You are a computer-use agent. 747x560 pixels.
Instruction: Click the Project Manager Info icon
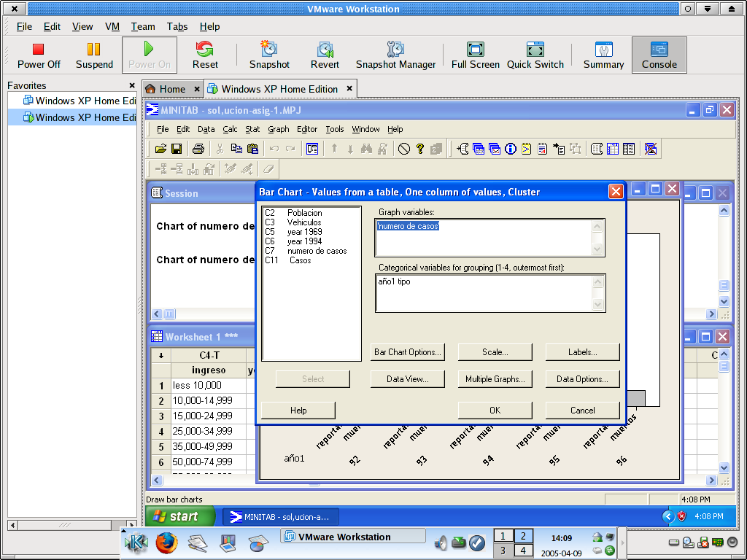510,149
